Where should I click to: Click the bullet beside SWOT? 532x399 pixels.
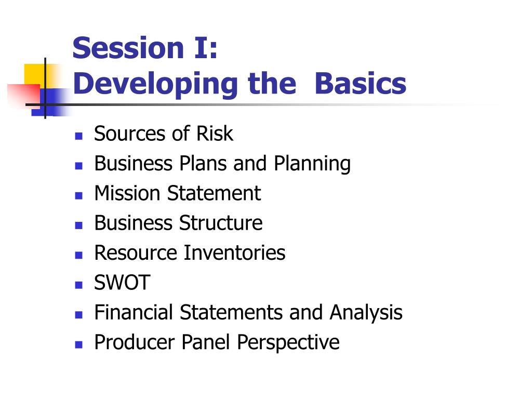[x=79, y=285]
